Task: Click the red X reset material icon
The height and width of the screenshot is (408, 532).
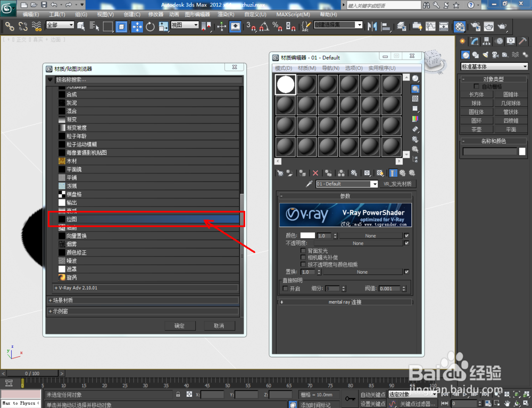Action: pos(315,173)
